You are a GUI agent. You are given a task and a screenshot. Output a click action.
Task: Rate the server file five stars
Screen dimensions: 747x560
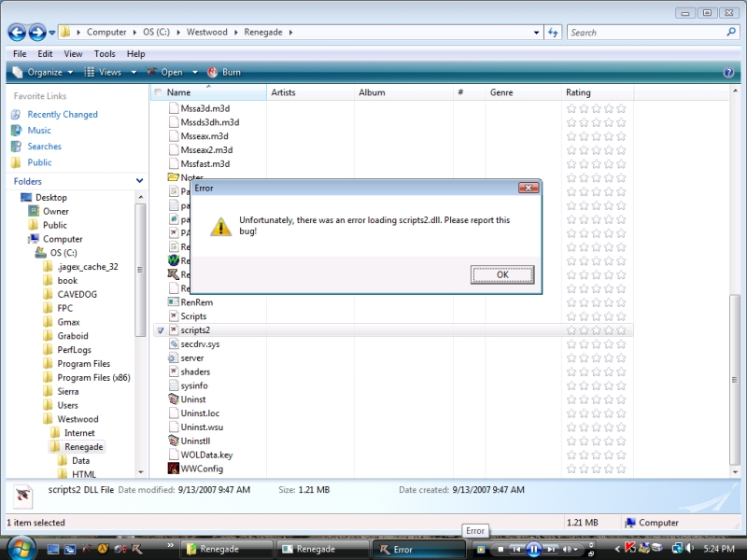point(621,358)
